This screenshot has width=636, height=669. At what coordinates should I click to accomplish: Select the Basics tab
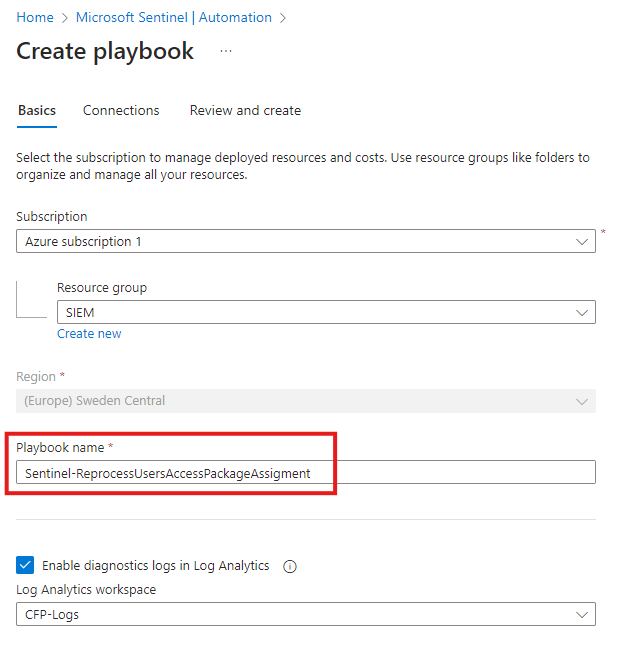coord(37,111)
